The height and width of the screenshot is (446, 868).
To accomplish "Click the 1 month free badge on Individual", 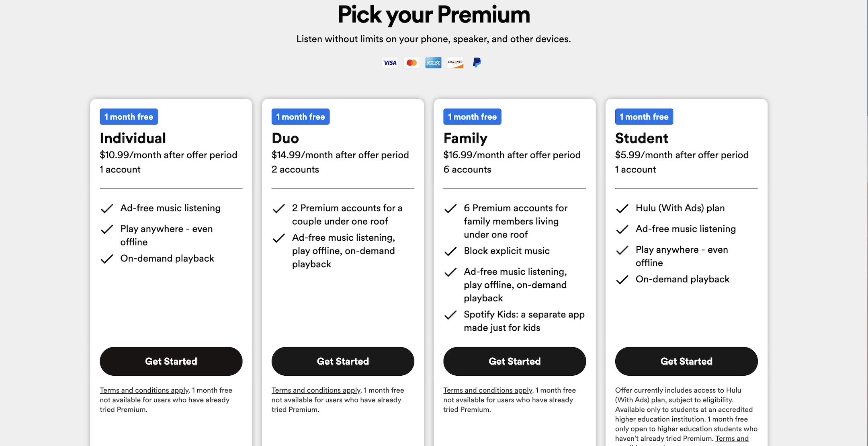I will tap(129, 117).
